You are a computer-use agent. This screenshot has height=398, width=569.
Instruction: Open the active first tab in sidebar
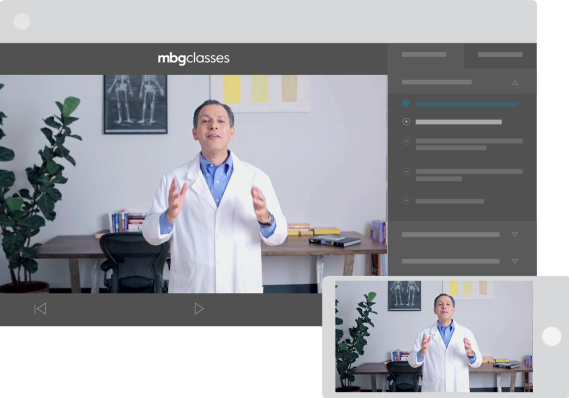click(425, 55)
